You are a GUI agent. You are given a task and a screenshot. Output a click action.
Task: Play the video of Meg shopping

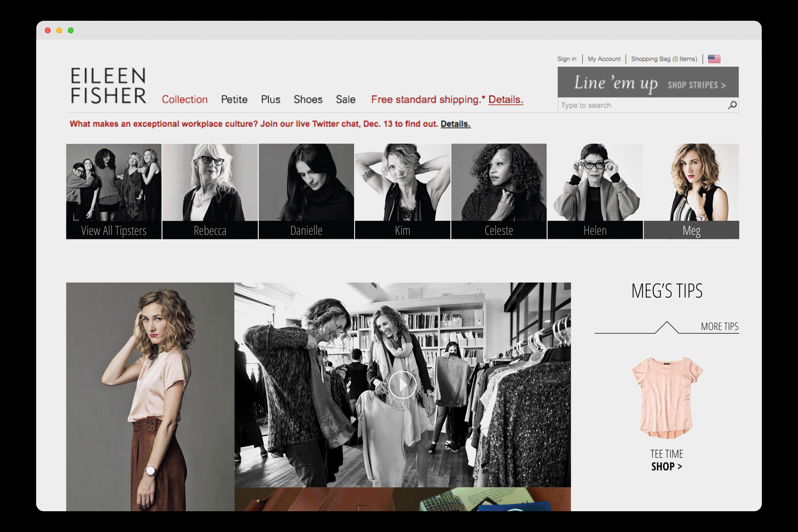point(402,385)
